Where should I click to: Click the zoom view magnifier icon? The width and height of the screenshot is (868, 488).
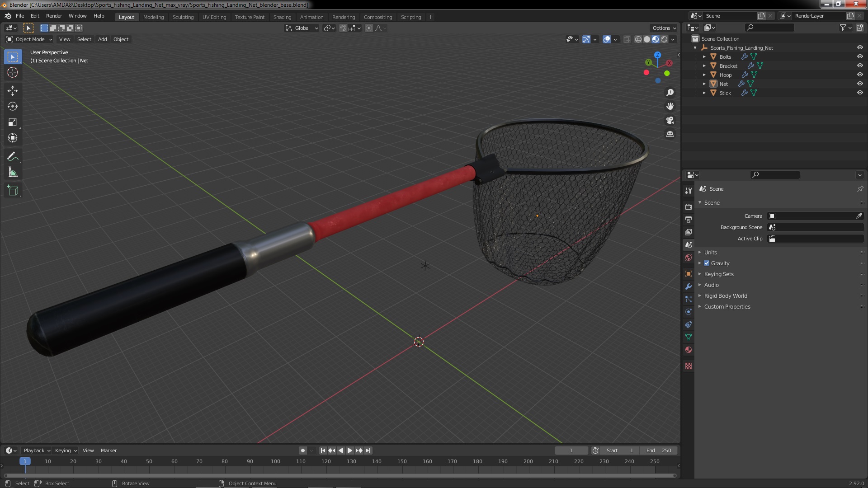(670, 93)
